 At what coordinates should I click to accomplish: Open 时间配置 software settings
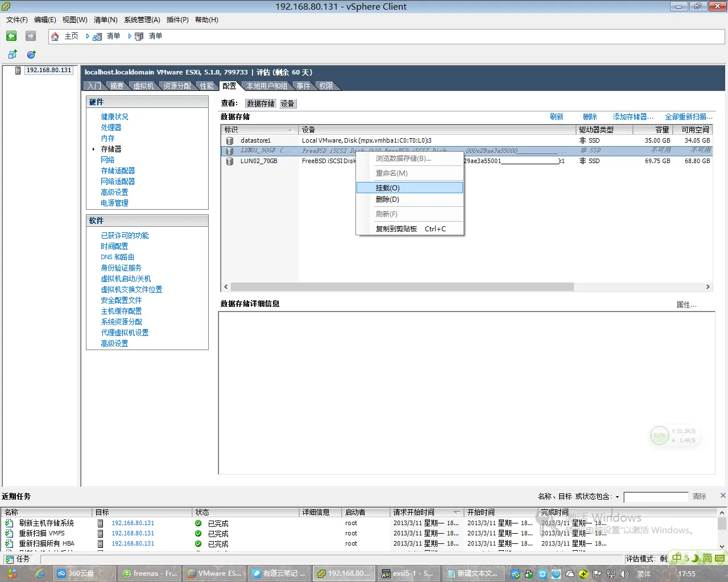point(114,246)
